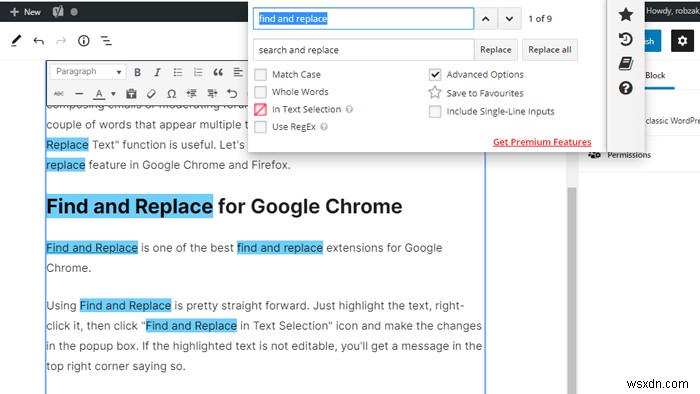Toggle bold formatting
Viewport: 700px width, 394px height.
138,72
